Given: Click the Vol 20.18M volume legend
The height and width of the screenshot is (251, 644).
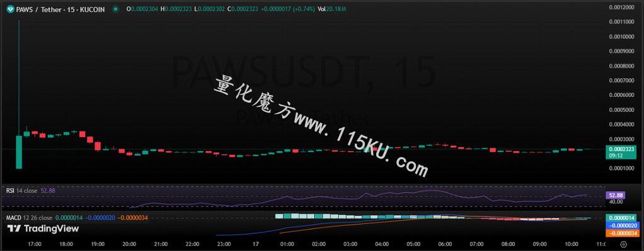Looking at the screenshot, I should coord(331,9).
